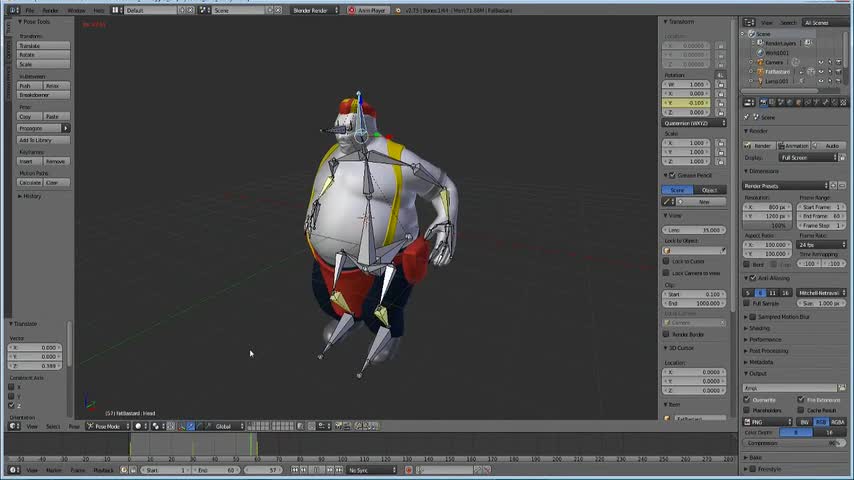Lock the rotation Y axis
The image size is (854, 480).
point(721,103)
